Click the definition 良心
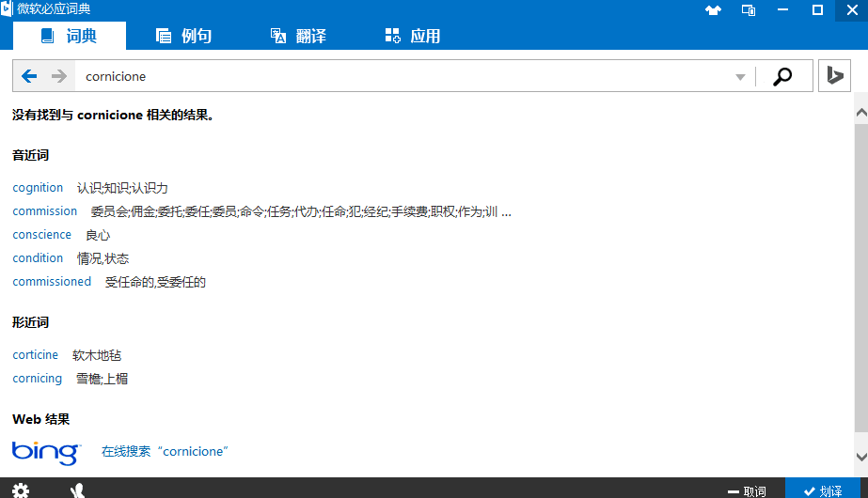Image resolution: width=868 pixels, height=498 pixels. tap(98, 235)
